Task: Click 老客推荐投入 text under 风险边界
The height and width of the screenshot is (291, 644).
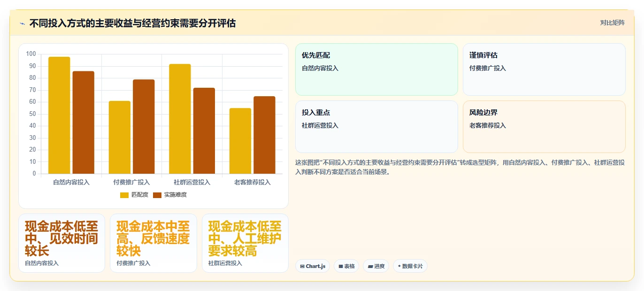Action: 488,125
